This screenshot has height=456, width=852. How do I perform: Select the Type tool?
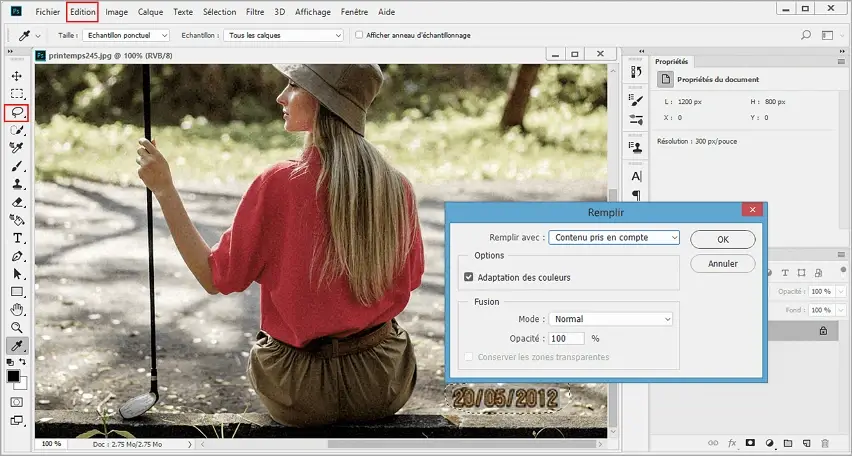click(17, 238)
